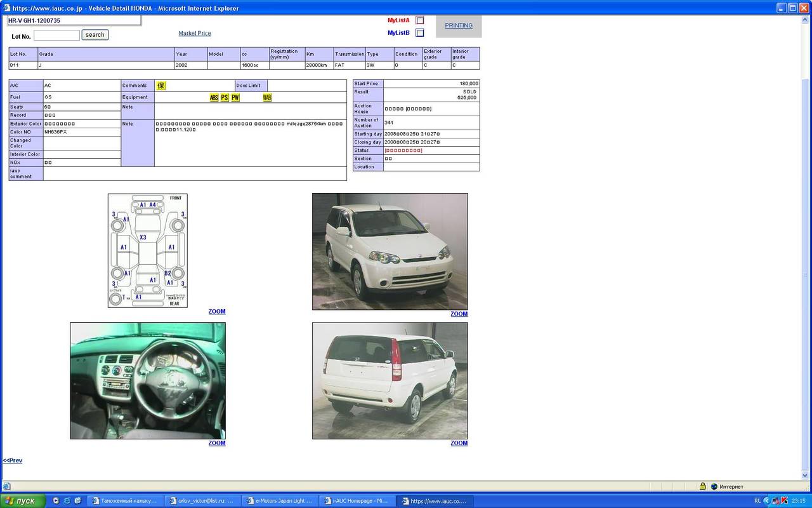812x508 pixels.
Task: Click ZOOM link under inspection diagram
Action: tap(217, 311)
